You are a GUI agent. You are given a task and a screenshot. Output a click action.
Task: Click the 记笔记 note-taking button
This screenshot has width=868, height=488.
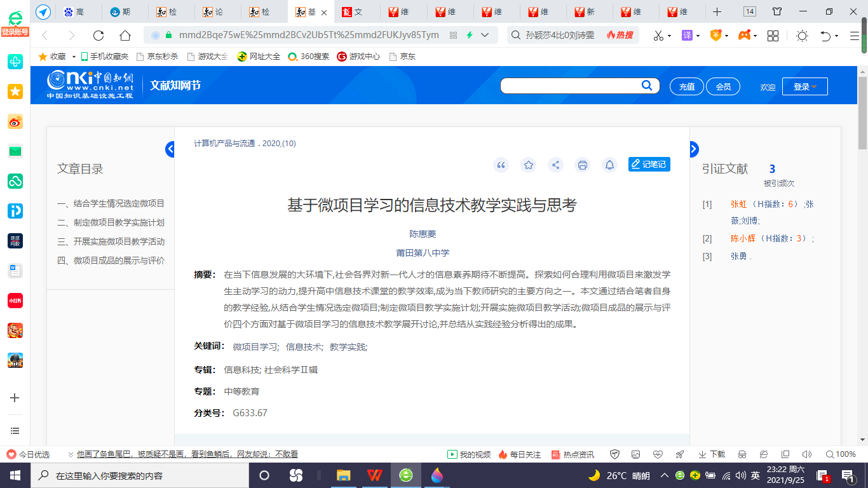[649, 165]
